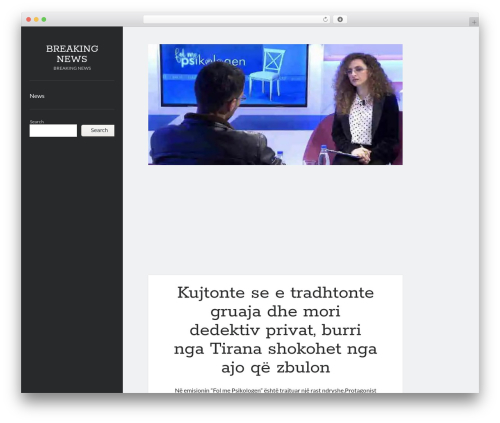
Task: Click the white chair shown on the studio screen
Action: click(x=267, y=73)
